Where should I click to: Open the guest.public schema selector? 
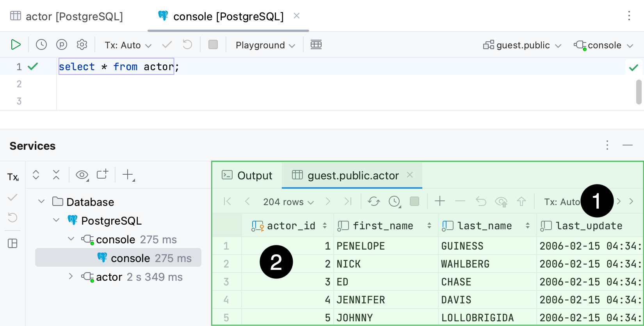coord(522,45)
